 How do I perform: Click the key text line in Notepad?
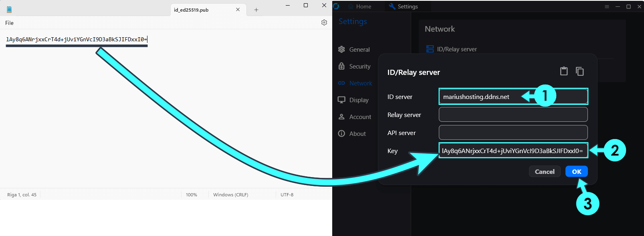(77, 39)
